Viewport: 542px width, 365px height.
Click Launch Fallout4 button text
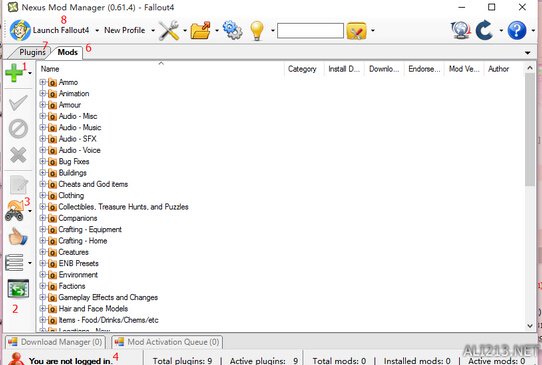(61, 30)
